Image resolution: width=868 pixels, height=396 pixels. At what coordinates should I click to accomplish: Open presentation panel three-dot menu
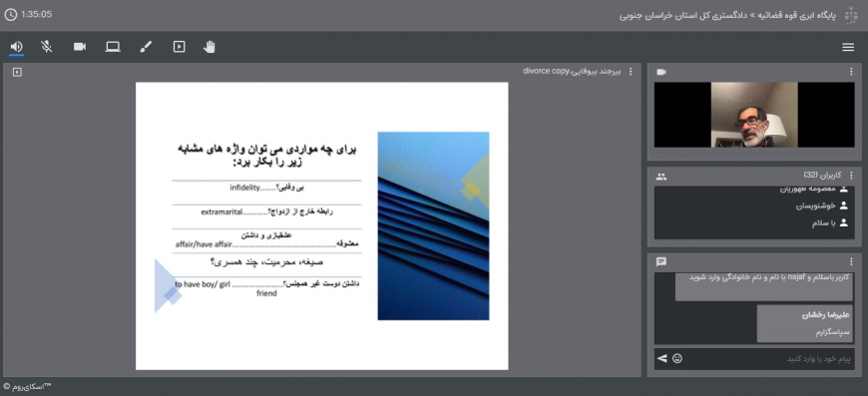pos(631,72)
